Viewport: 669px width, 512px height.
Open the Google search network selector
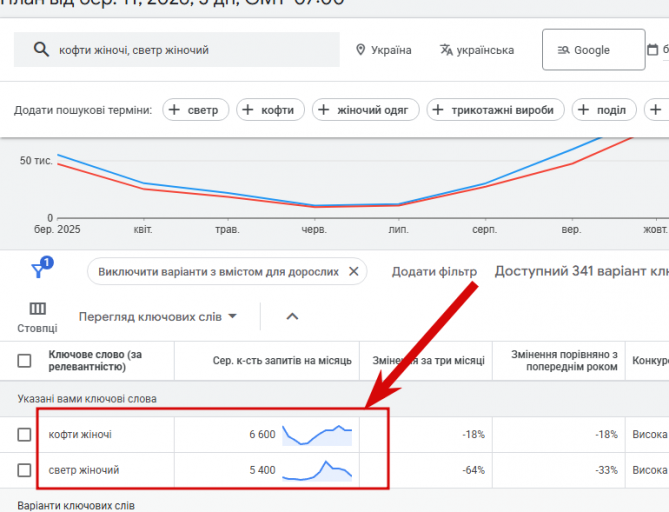click(593, 49)
